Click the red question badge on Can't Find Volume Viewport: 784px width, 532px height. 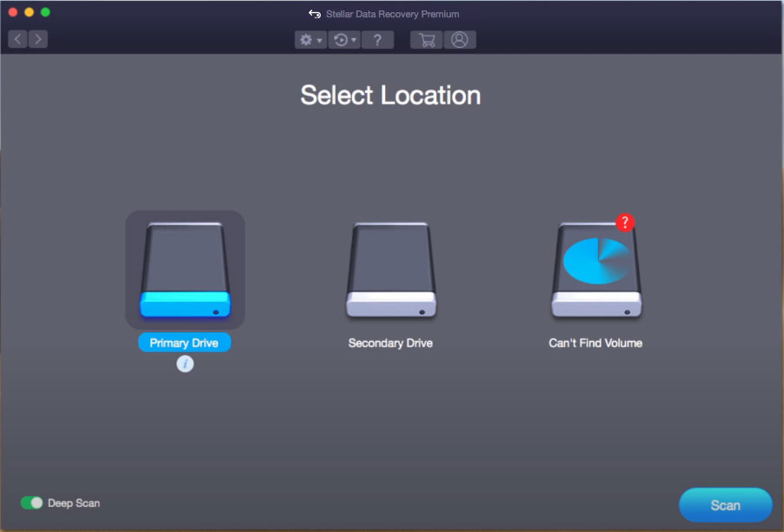pyautogui.click(x=625, y=223)
